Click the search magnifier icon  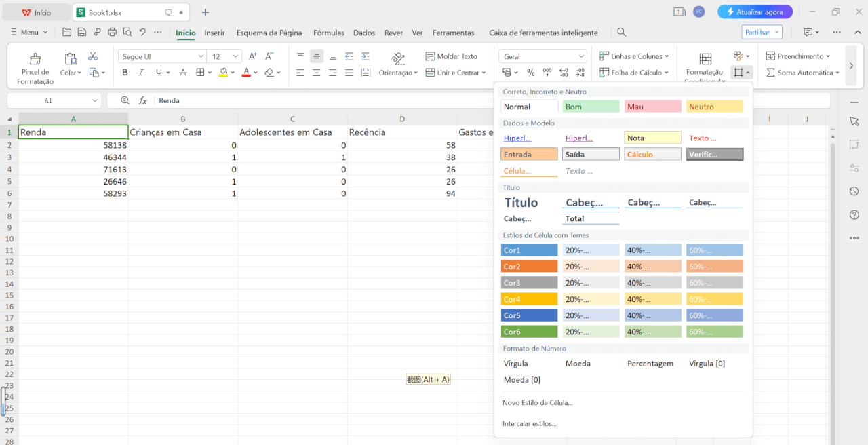coord(621,32)
